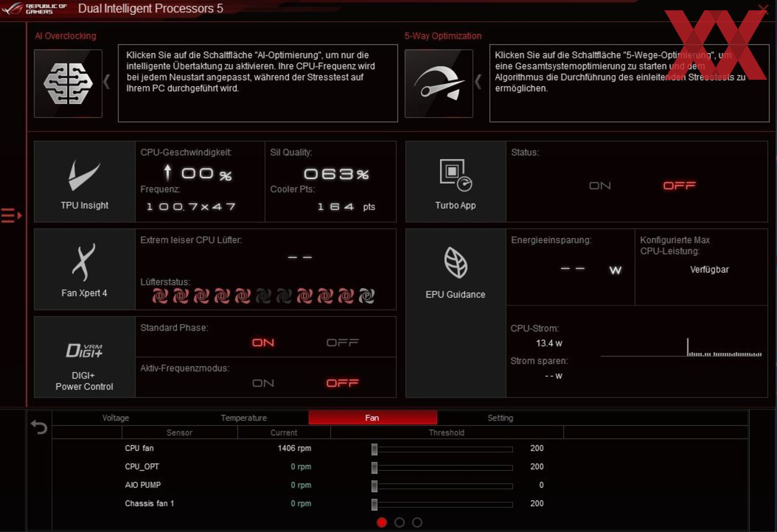Screen dimensions: 777x532
Task: Select the CPU fan sensor row label
Action: point(139,448)
